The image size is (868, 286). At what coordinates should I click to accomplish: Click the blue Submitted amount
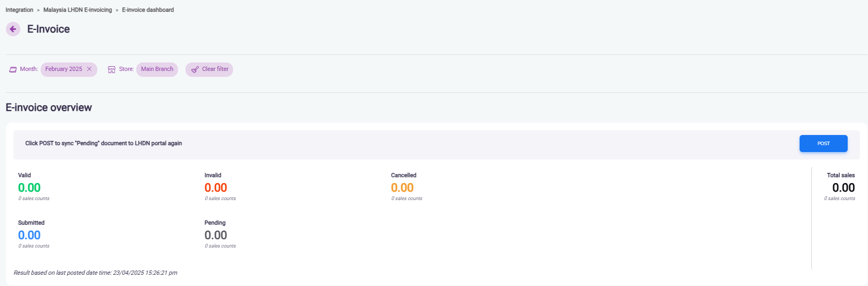pos(29,235)
